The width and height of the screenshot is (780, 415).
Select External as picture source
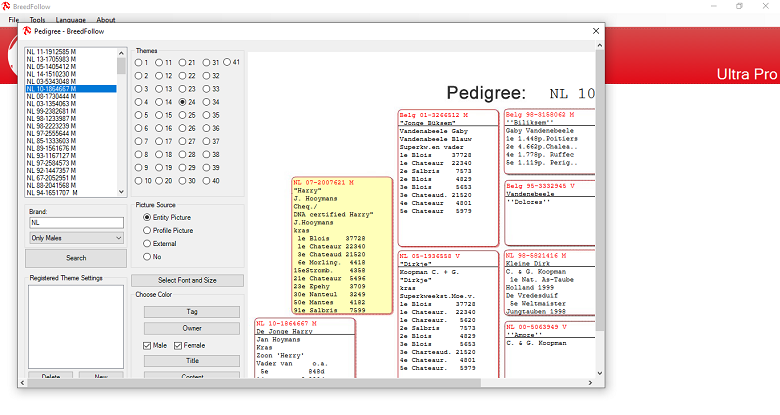pos(148,243)
